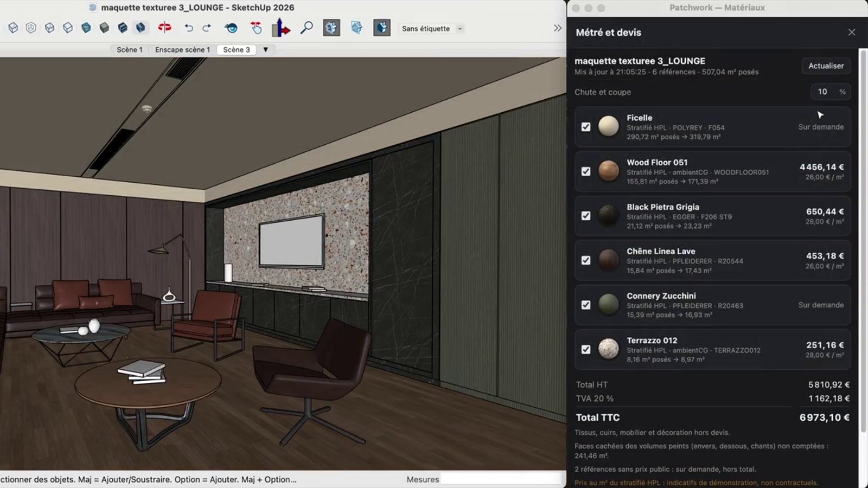
Task: Click the Wood Floor 051 material swatch
Action: click(x=609, y=171)
